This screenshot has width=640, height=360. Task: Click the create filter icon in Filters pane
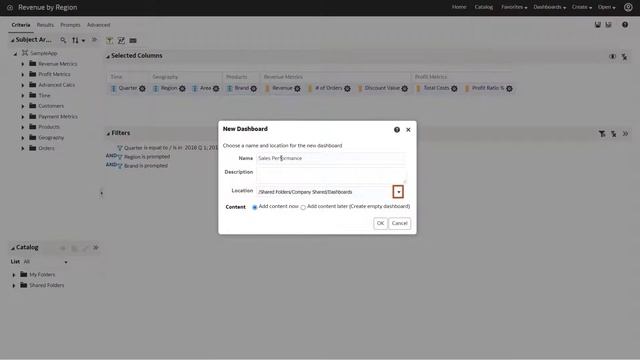click(x=602, y=134)
